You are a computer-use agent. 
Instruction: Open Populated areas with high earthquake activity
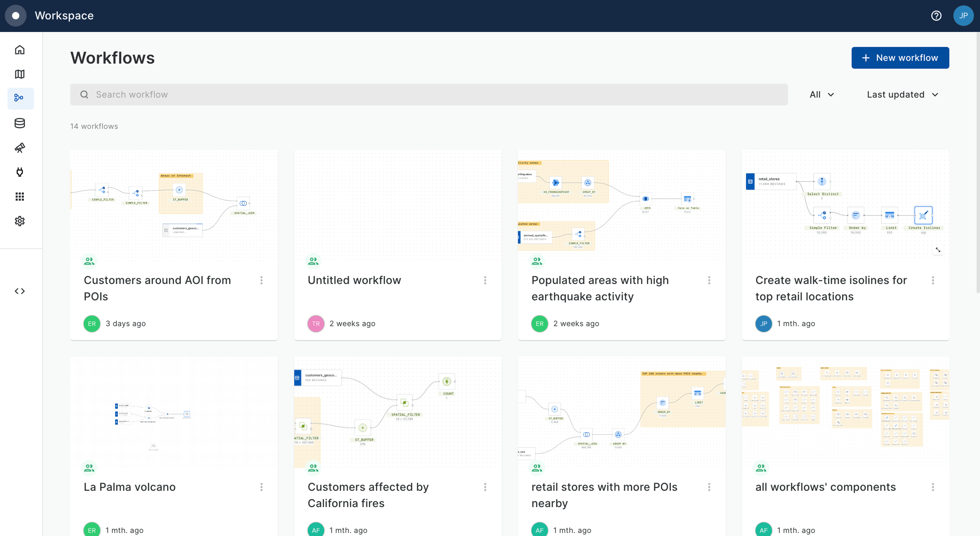coord(600,288)
